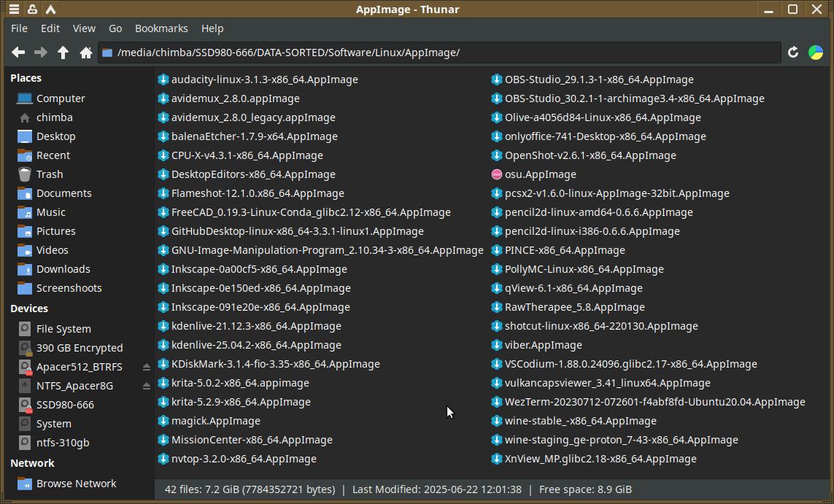Open the File menu

click(x=19, y=28)
